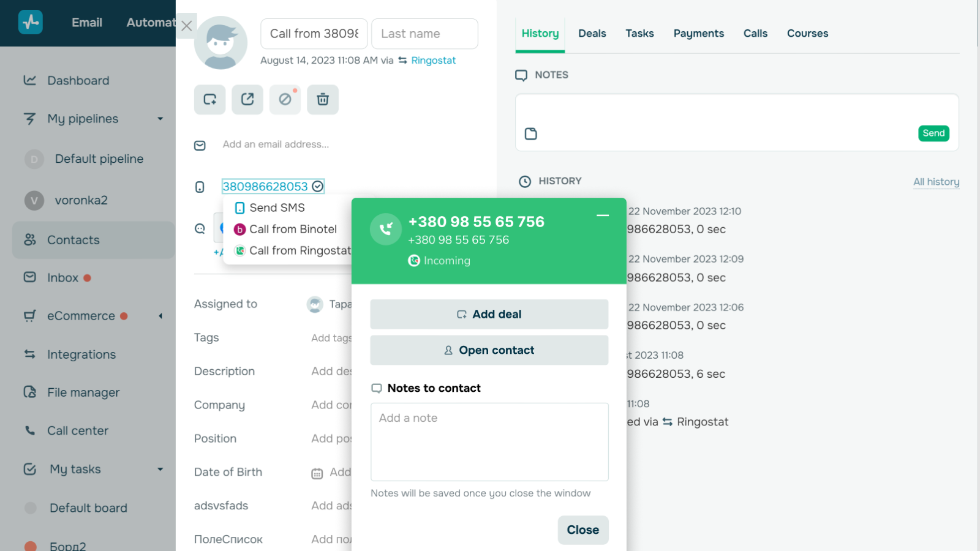
Task: Click the green phone icon in call popup
Action: pos(386,230)
